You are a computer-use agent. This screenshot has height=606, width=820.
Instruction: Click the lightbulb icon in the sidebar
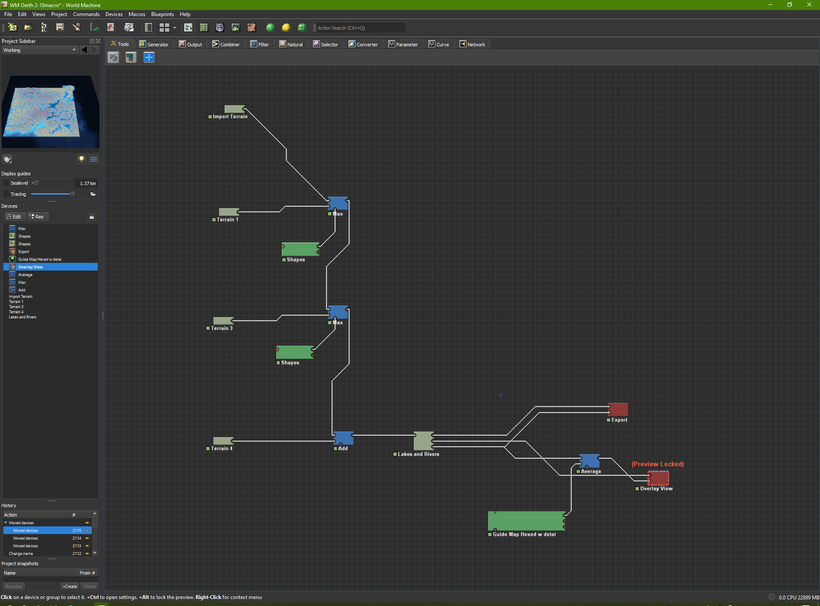(81, 159)
